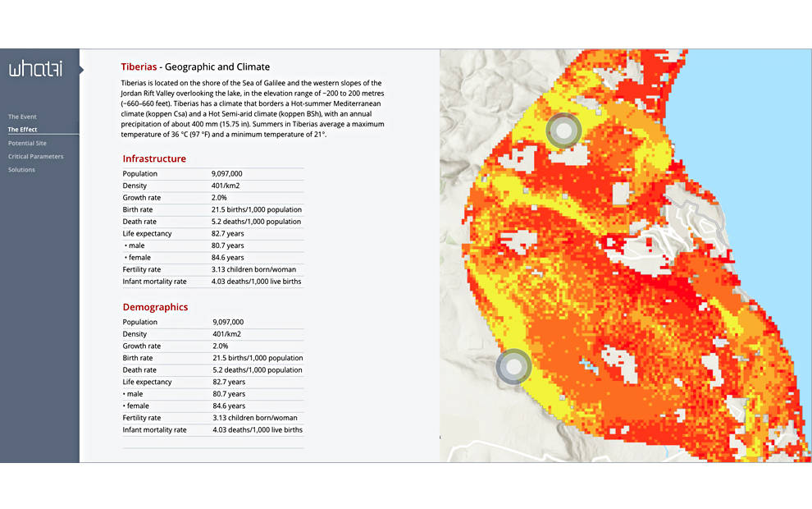Screen dimensions: 812x509
Task: Go to Potential Site page
Action: [27, 143]
